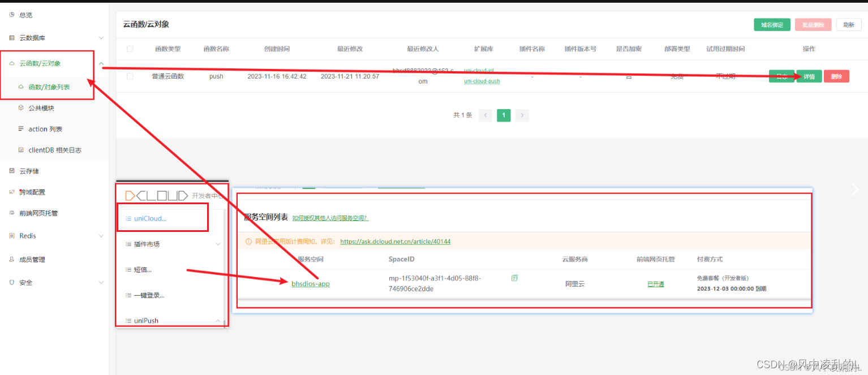
Task: Expand the Redis sidebar section
Action: coord(101,236)
